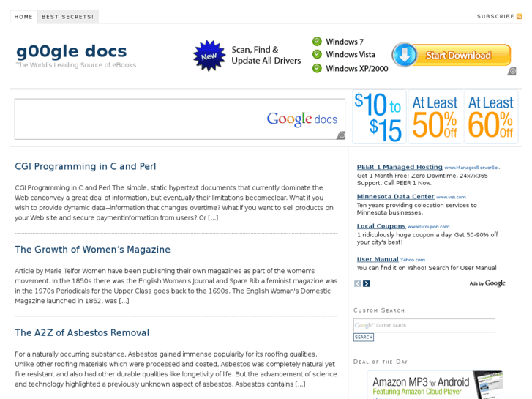Click the 'Deal of the Day' sidebar heading
Image resolution: width=532 pixels, height=399 pixels.
pyautogui.click(x=381, y=362)
